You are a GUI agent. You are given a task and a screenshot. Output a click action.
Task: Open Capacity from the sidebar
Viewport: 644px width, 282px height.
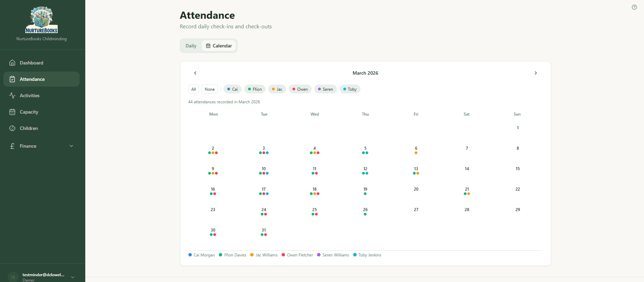(41, 112)
